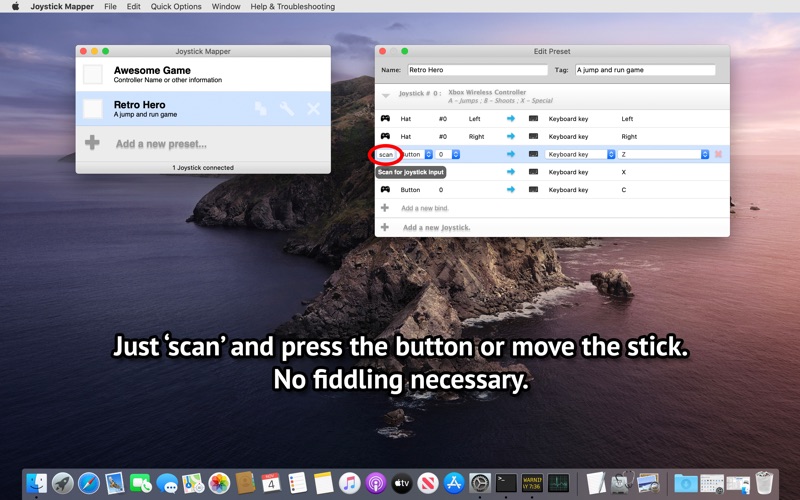Open the Button input type dropdown

click(415, 154)
